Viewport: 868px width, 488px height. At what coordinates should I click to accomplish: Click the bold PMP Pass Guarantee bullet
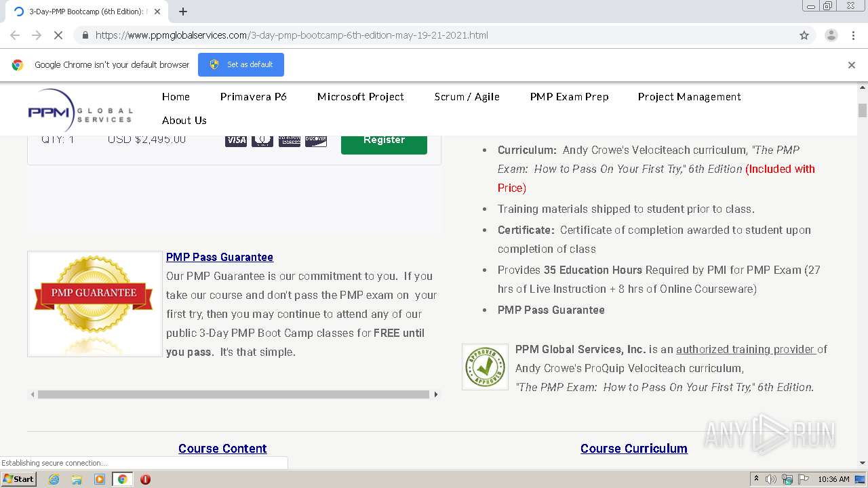551,310
